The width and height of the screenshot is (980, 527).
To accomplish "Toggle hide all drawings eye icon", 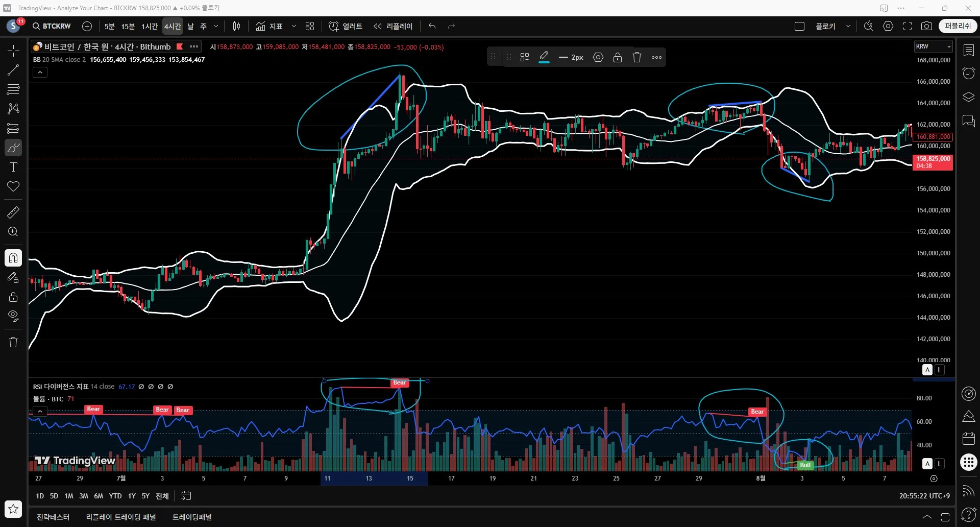I will point(13,316).
